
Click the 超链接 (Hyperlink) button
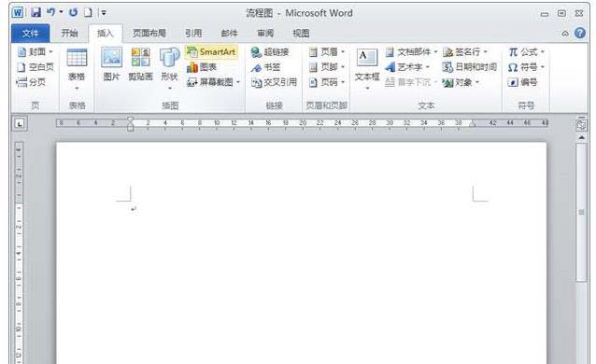point(270,52)
